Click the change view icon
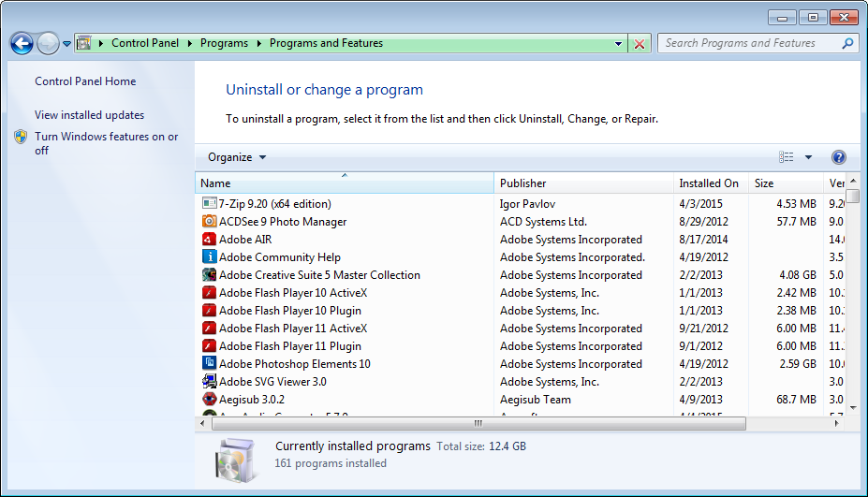This screenshot has width=868, height=497. (x=787, y=157)
